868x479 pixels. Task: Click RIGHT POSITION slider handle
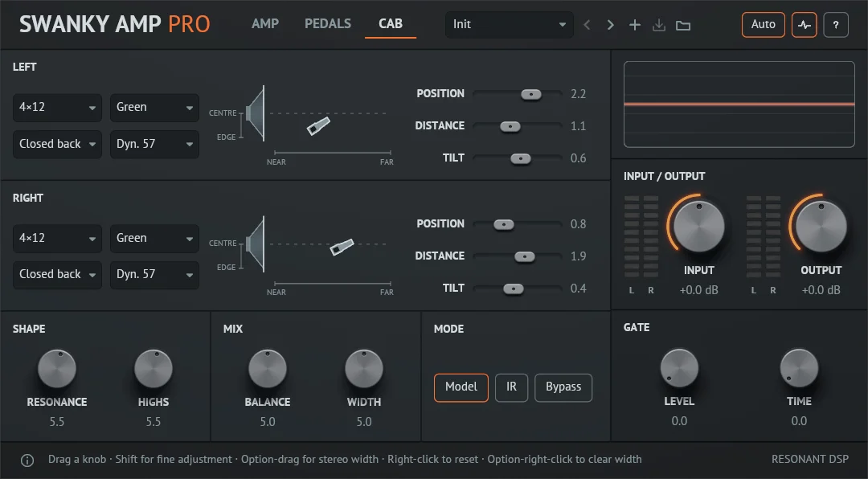(x=504, y=225)
